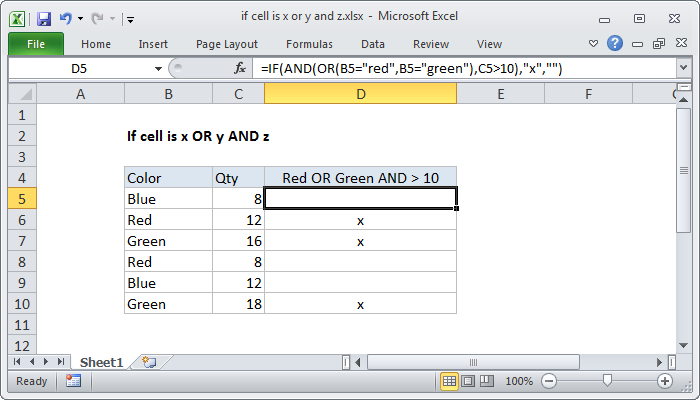Open the Name Box dropdown arrow
This screenshot has height=400, width=700.
[157, 68]
